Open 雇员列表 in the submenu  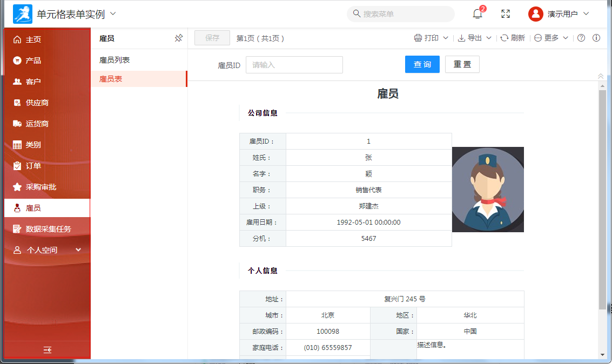pos(115,60)
